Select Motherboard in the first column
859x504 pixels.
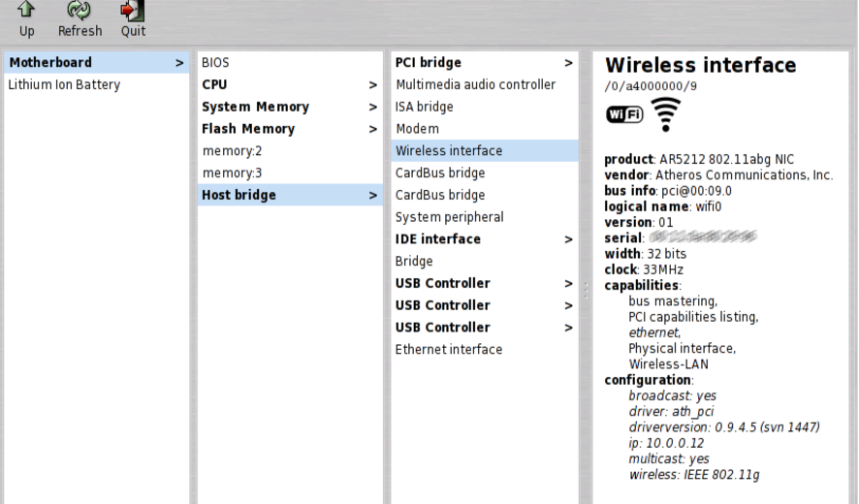click(50, 63)
